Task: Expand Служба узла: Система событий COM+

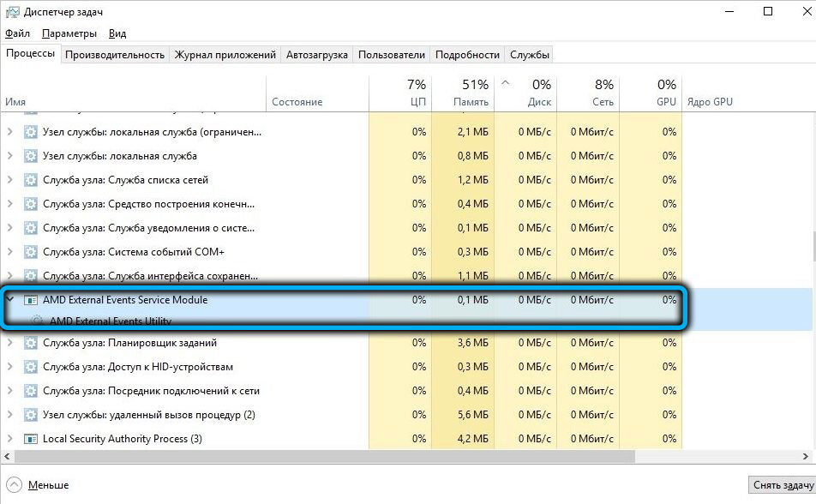Action: (x=10, y=251)
